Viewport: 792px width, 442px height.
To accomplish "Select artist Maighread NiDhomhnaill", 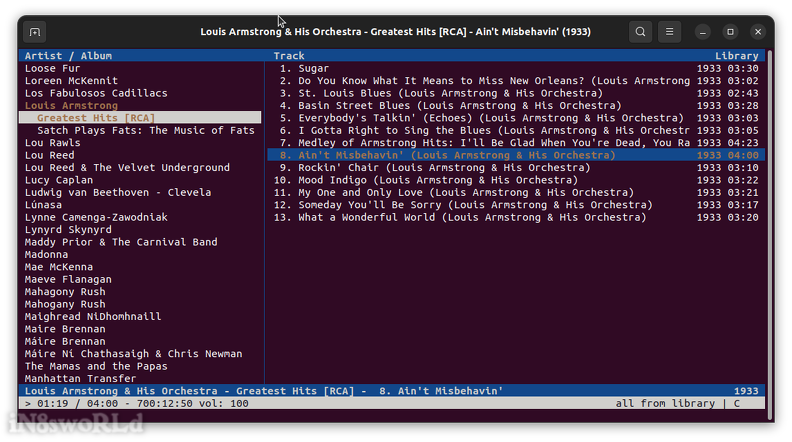I will pyautogui.click(x=93, y=316).
